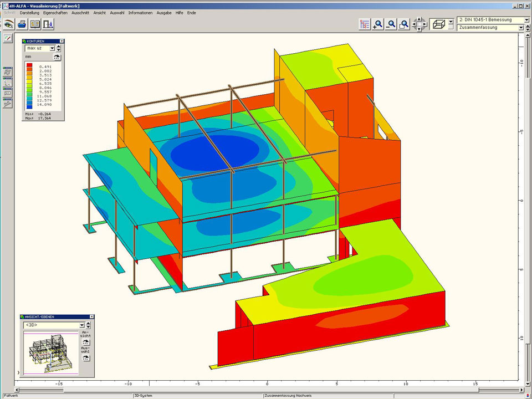
Task: Open the 'max uz' contour dropdown
Action: coord(52,49)
